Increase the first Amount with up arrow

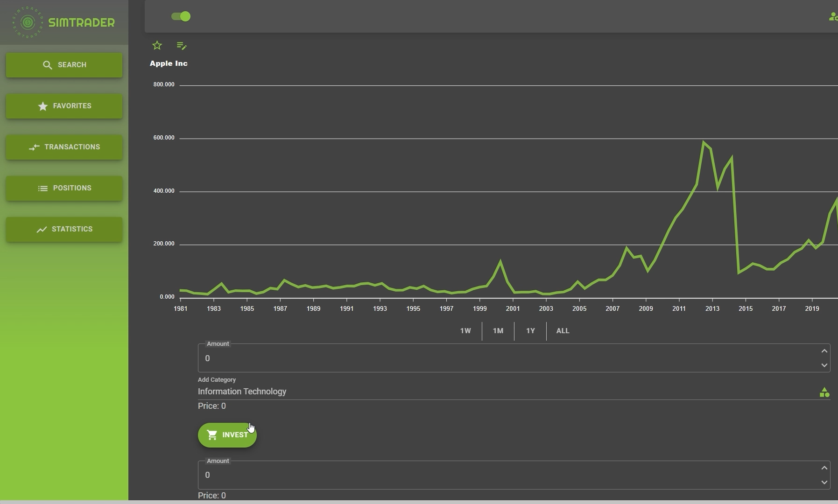(x=824, y=351)
